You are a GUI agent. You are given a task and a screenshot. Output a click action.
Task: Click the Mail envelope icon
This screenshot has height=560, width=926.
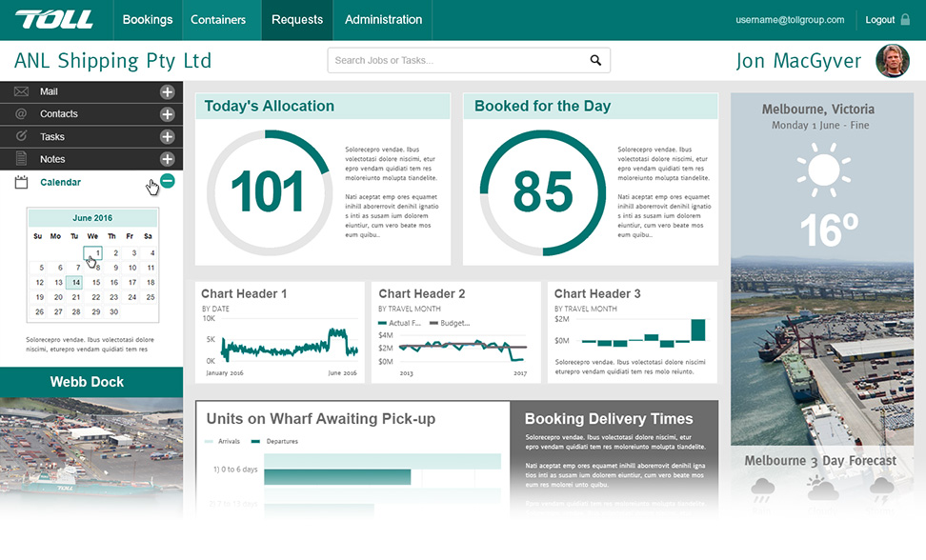point(21,91)
